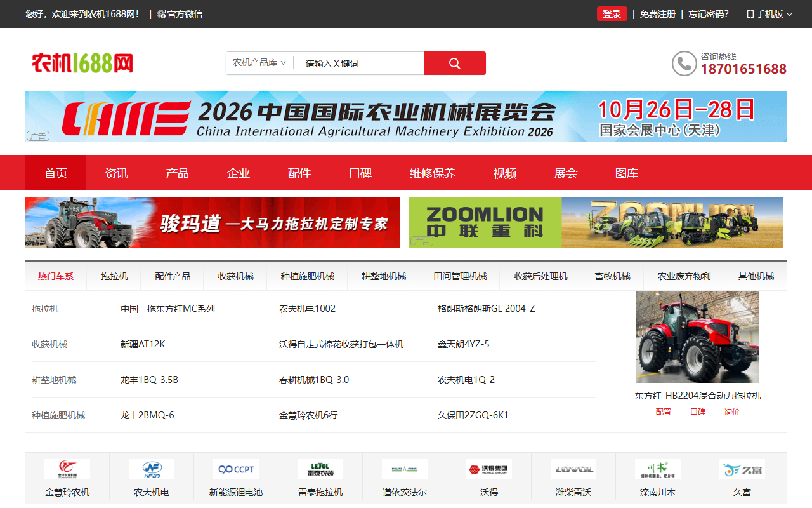
Task: Click the 农机1688网 site logo
Action: pyautogui.click(x=82, y=63)
